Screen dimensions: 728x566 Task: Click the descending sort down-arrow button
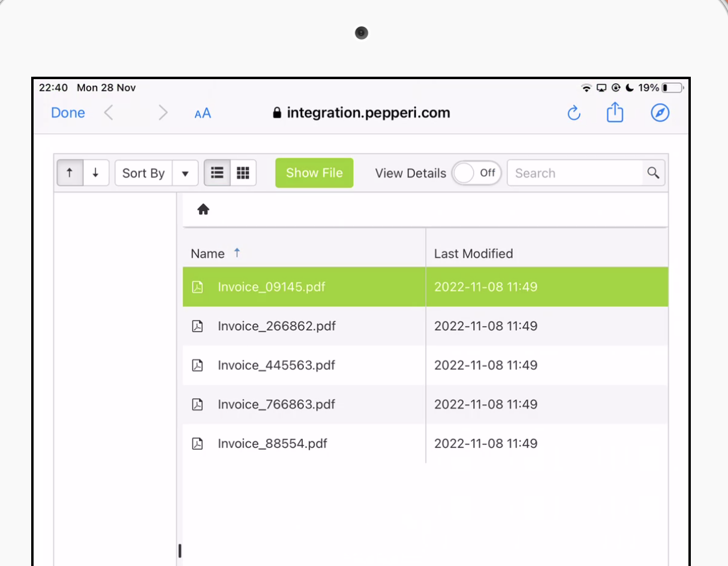(x=96, y=173)
